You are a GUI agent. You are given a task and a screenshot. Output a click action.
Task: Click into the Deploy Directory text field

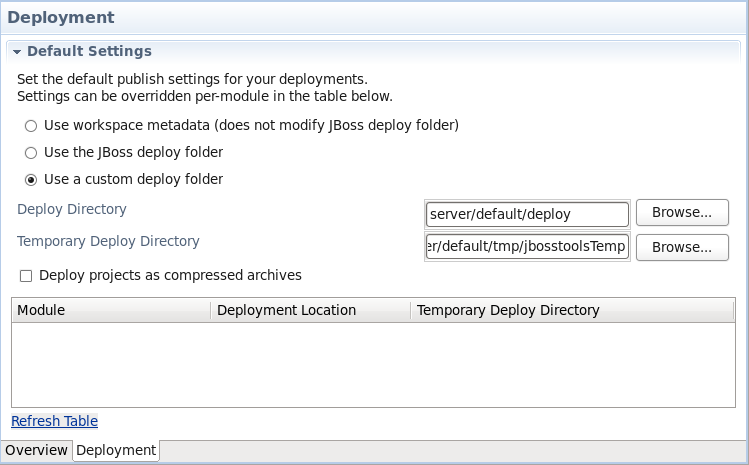(x=526, y=213)
